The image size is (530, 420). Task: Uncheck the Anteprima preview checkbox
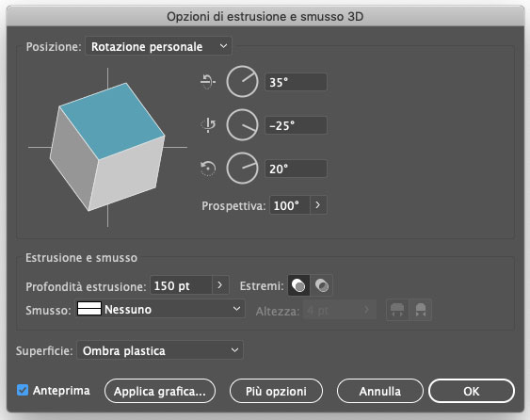(23, 390)
